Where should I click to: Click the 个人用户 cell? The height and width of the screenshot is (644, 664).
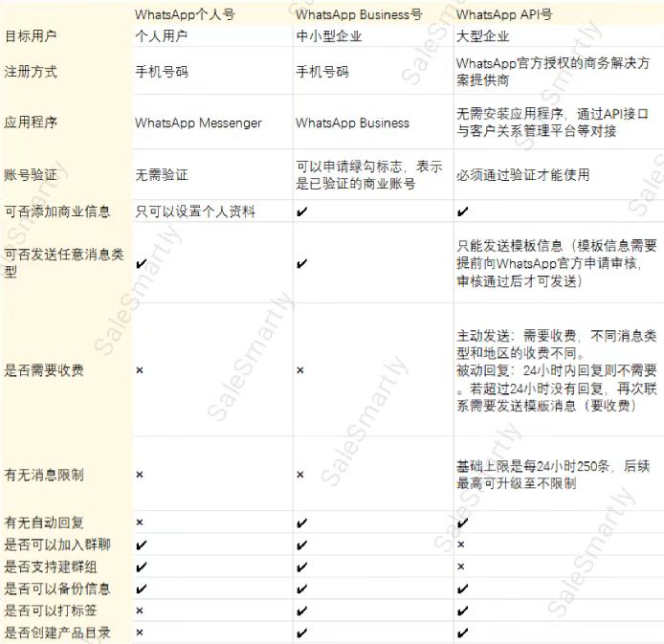coord(162,36)
